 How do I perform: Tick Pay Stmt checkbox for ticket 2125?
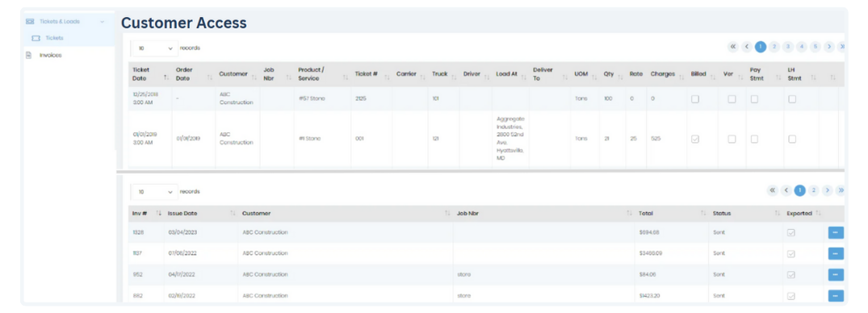point(754,99)
